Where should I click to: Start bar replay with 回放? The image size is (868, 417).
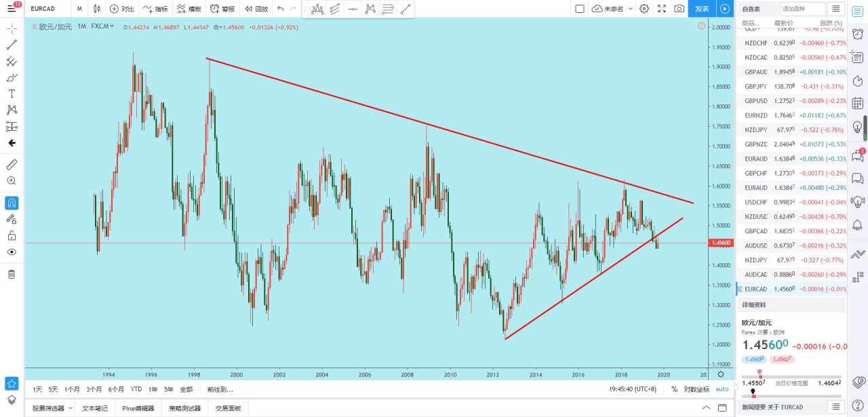[256, 9]
